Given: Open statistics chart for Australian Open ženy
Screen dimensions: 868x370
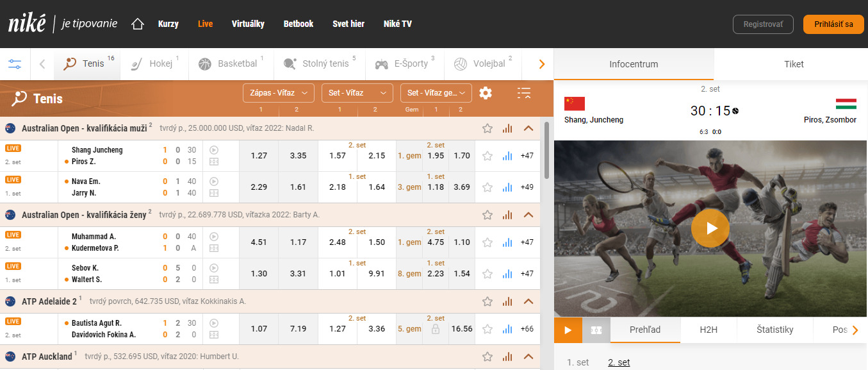Looking at the screenshot, I should click(x=507, y=215).
